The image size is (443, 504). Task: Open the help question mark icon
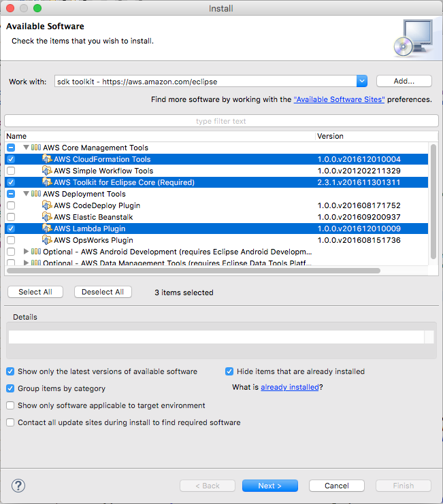point(18,486)
